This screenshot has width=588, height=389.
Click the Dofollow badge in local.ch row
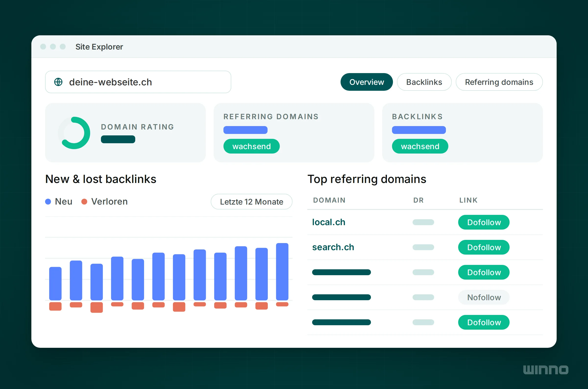484,222
